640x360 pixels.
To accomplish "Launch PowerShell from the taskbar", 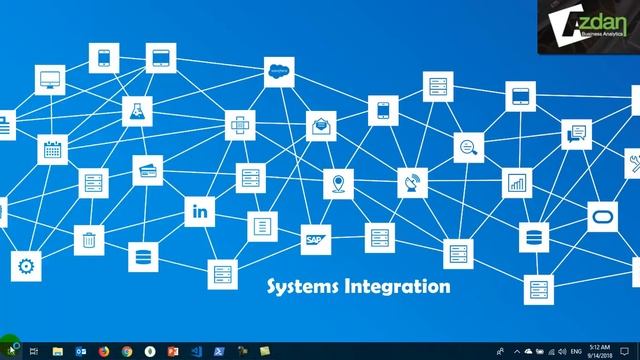I will click(219, 351).
